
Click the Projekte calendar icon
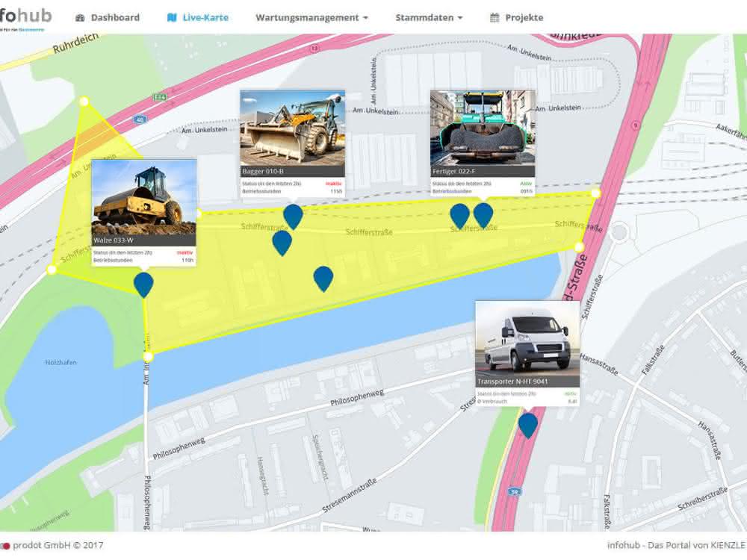point(495,18)
